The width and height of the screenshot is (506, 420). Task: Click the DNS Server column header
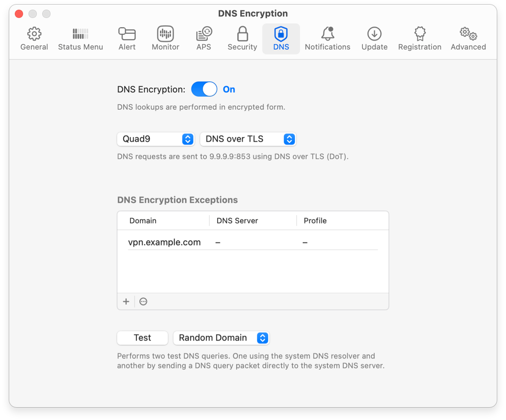[237, 221]
